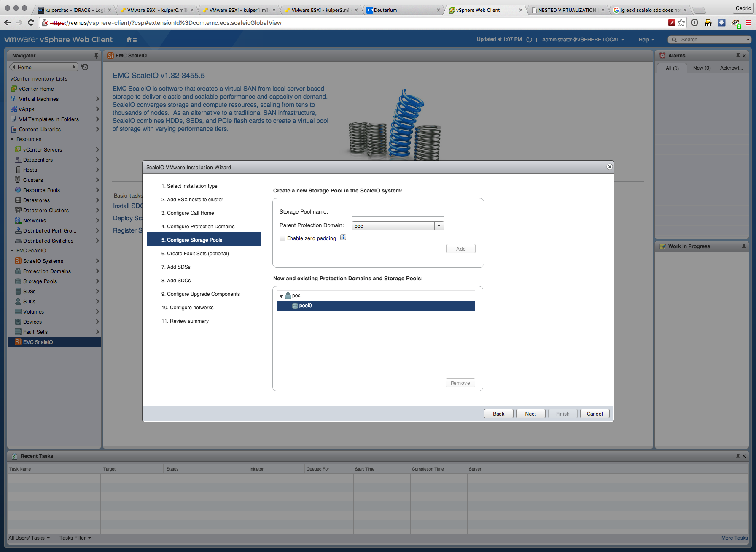The image size is (756, 552).
Task: Click the Storage Pool name field
Action: click(398, 212)
